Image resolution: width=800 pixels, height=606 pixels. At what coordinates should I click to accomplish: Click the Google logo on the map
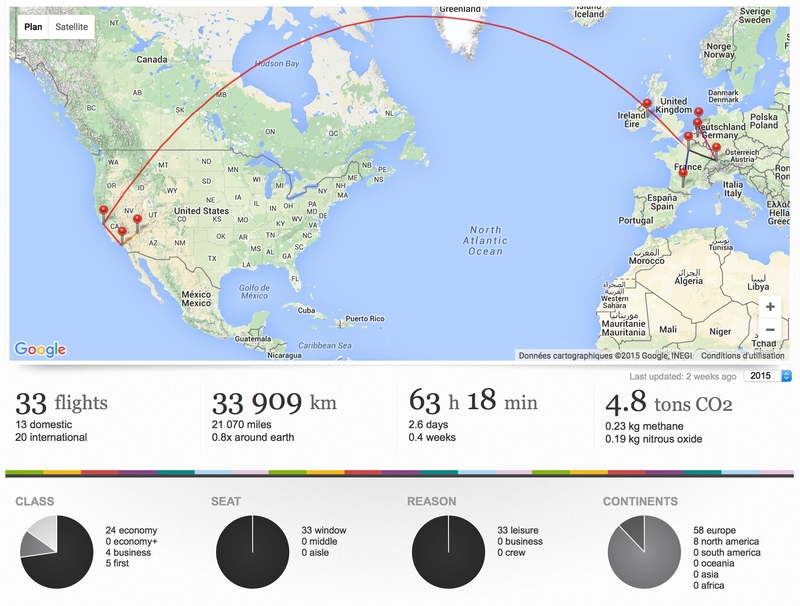[40, 349]
